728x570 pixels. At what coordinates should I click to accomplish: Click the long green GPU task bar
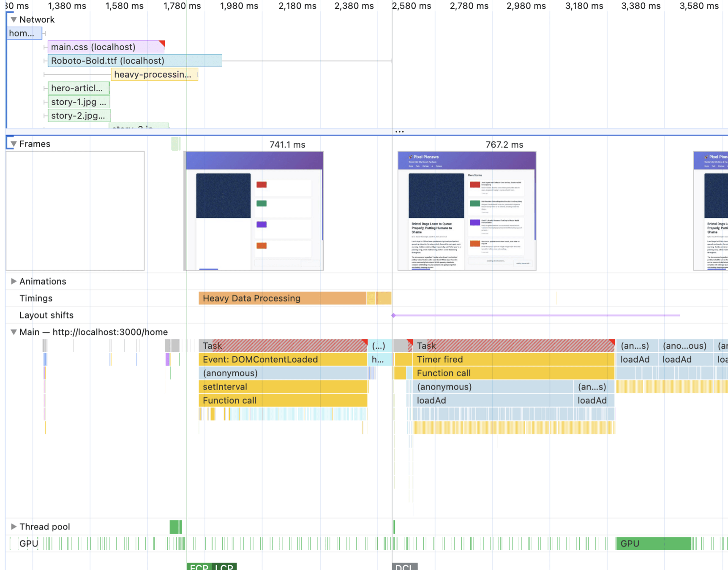click(x=653, y=543)
